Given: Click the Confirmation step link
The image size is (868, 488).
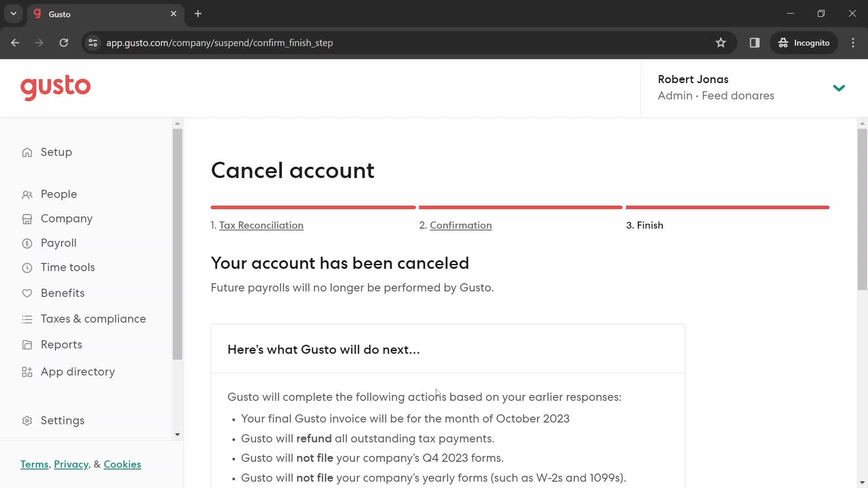Looking at the screenshot, I should [461, 225].
